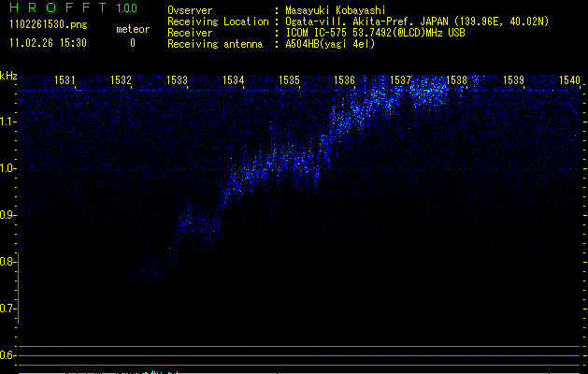Click the 0.9 kHz axis label
Viewport: 588px width, 374px height.
point(7,215)
